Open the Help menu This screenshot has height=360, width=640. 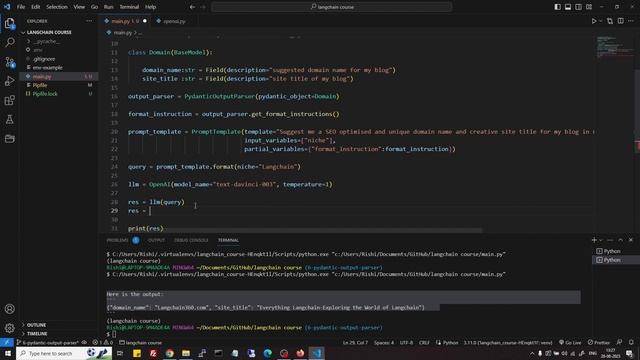[x=151, y=7]
